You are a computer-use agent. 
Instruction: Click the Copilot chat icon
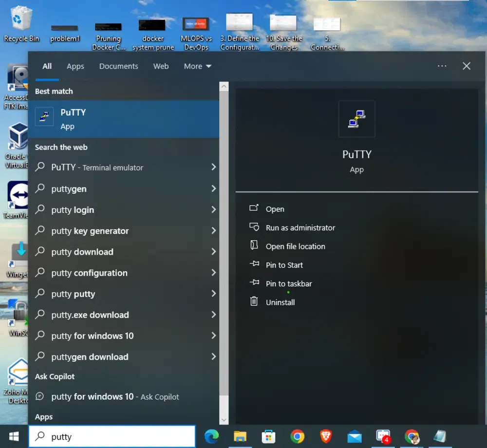(40, 396)
